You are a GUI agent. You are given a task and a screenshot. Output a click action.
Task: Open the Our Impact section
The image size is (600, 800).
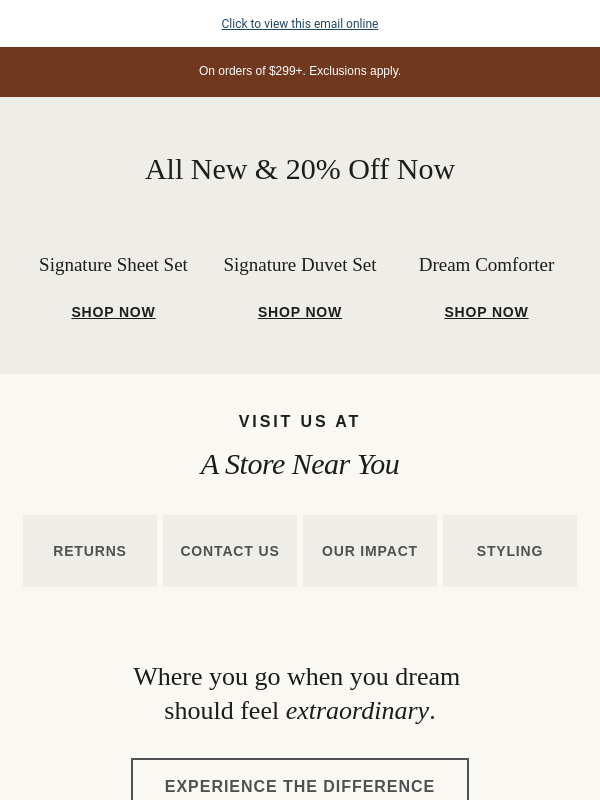(370, 551)
